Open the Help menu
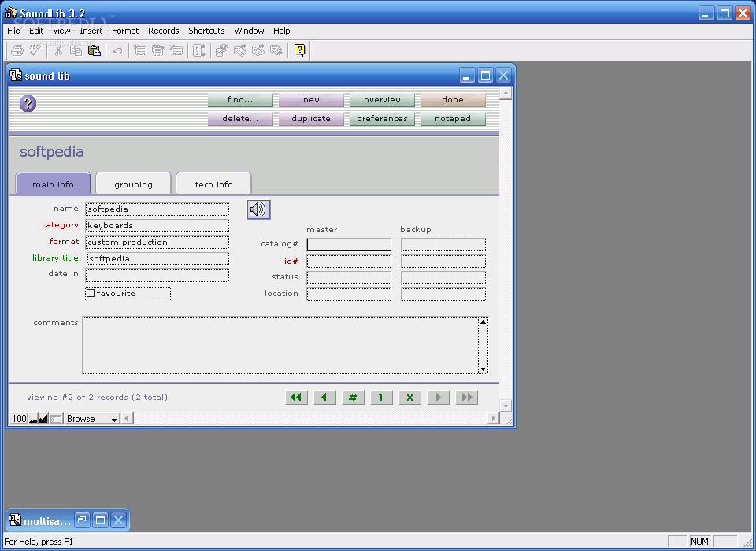 (282, 31)
